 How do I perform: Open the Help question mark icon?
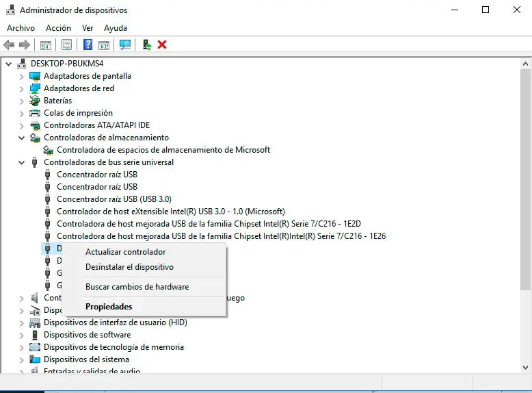pos(88,45)
